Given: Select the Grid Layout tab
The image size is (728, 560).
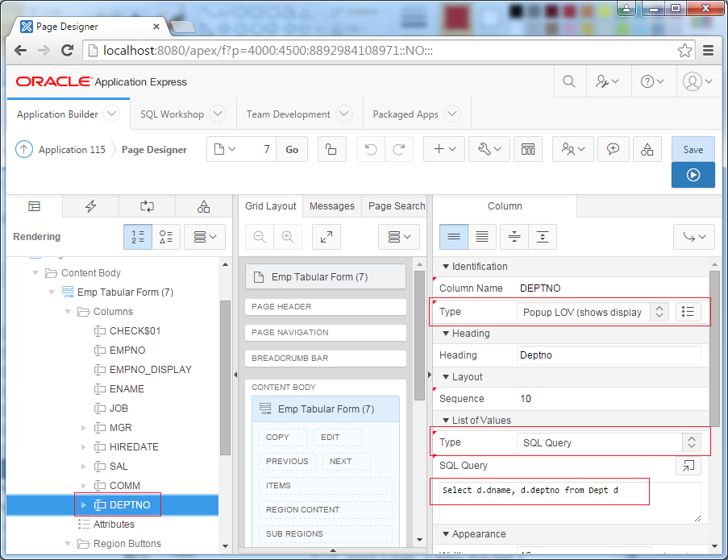Looking at the screenshot, I should click(x=271, y=206).
